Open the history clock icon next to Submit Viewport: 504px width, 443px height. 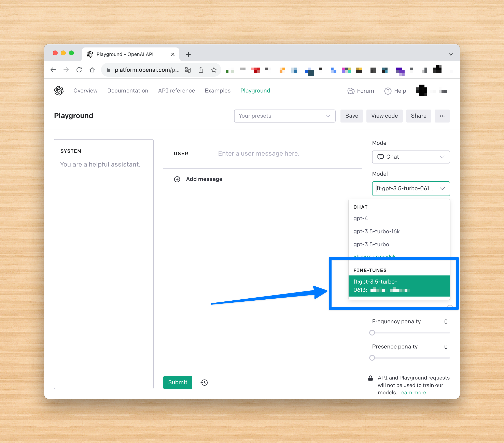(204, 382)
